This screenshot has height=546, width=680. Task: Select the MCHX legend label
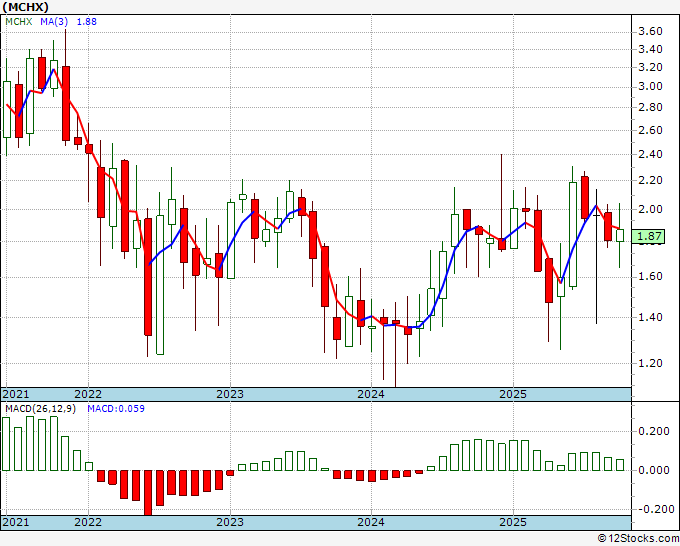pos(19,22)
